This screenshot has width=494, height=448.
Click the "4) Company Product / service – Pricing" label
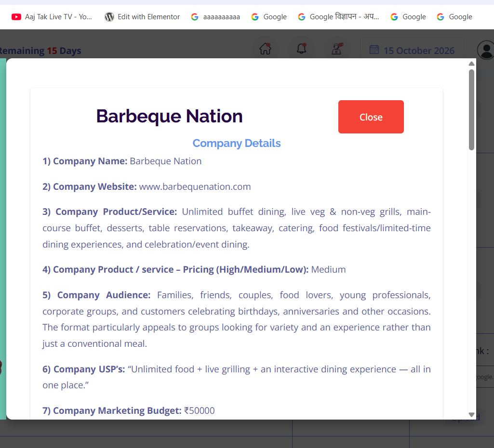(175, 269)
